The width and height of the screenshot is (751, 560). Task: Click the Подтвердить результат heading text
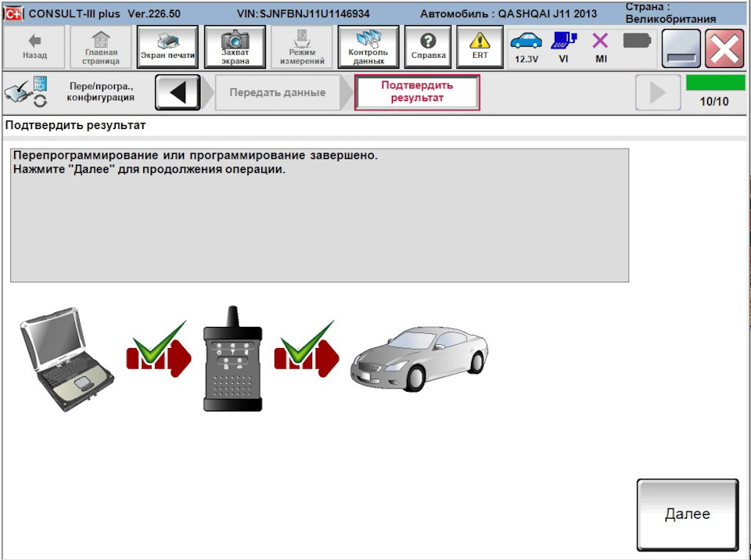click(75, 125)
